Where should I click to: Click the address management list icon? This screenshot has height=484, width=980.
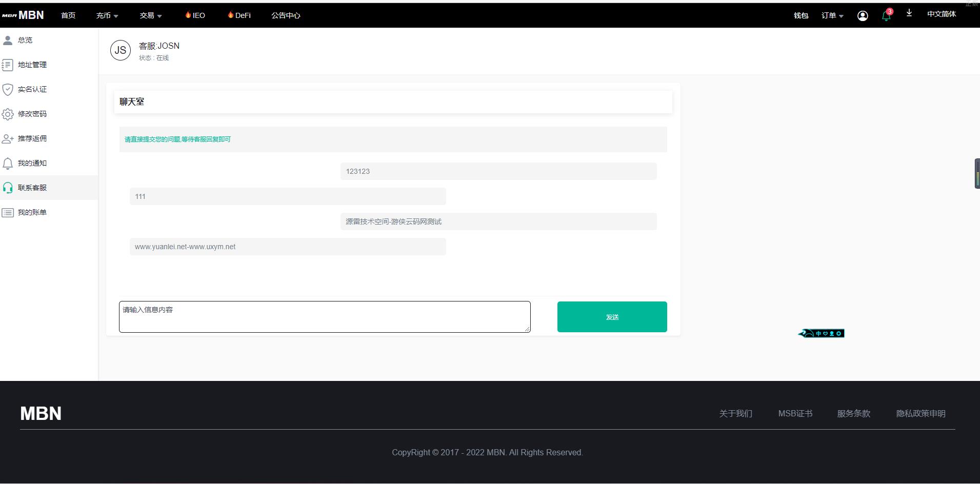coord(8,65)
